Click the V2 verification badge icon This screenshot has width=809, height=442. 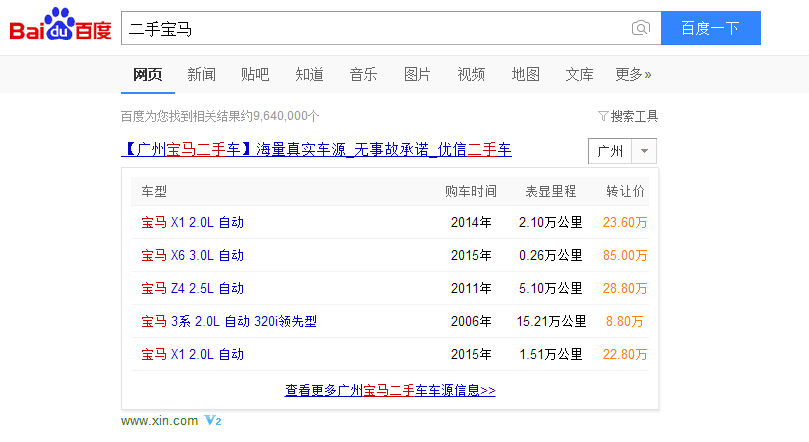pyautogui.click(x=212, y=421)
